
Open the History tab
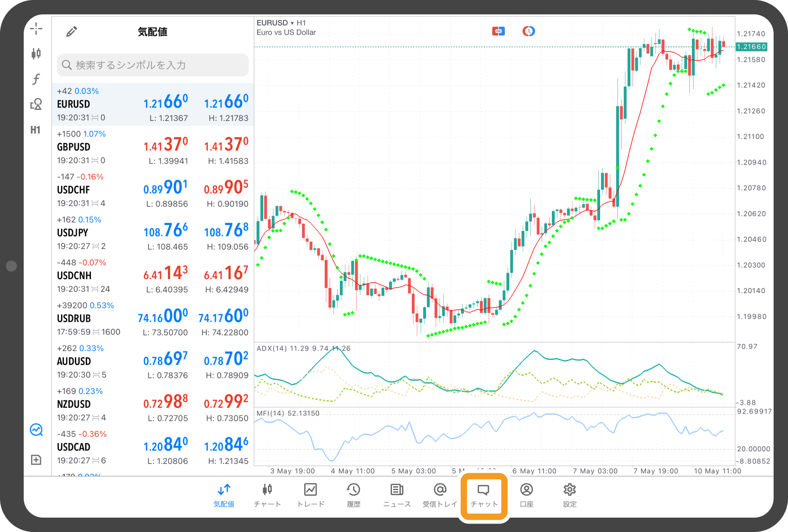[x=353, y=496]
